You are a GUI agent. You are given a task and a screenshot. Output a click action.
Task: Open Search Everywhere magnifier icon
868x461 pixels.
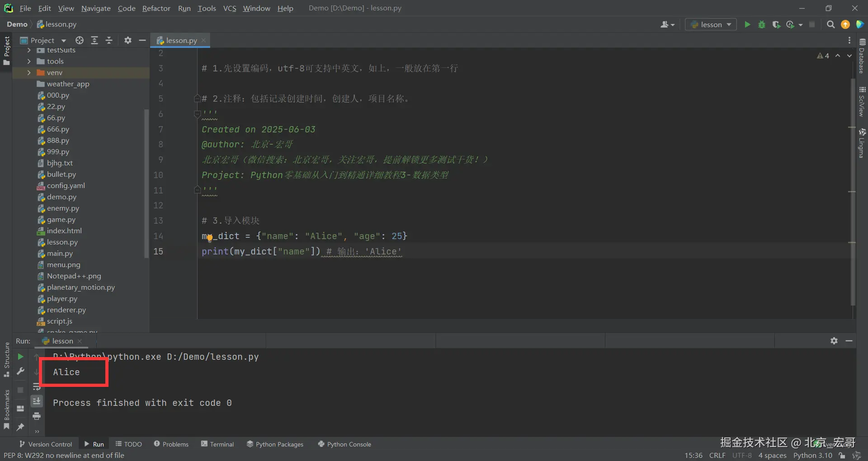830,24
